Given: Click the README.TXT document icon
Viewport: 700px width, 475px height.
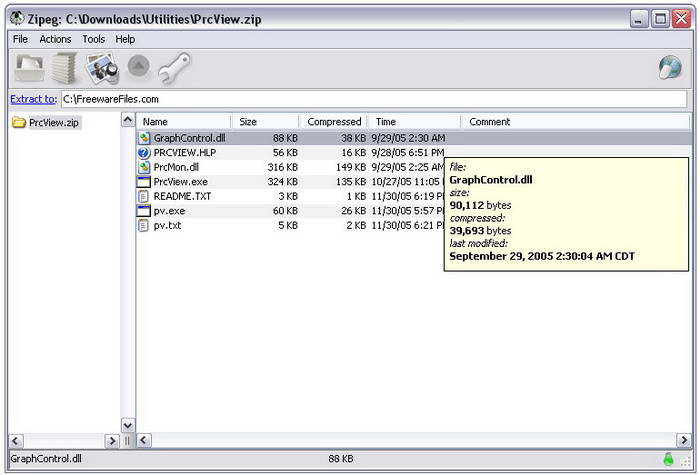Looking at the screenshot, I should tap(143, 196).
